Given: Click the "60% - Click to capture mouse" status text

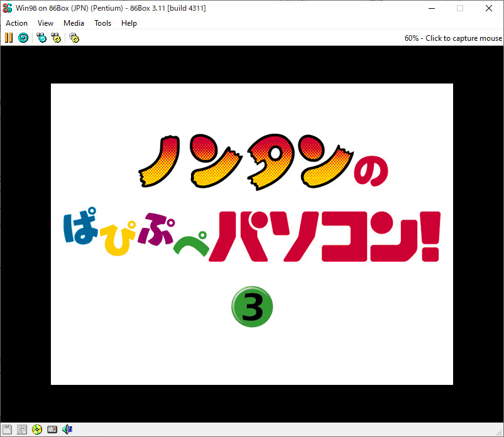Looking at the screenshot, I should coord(453,38).
